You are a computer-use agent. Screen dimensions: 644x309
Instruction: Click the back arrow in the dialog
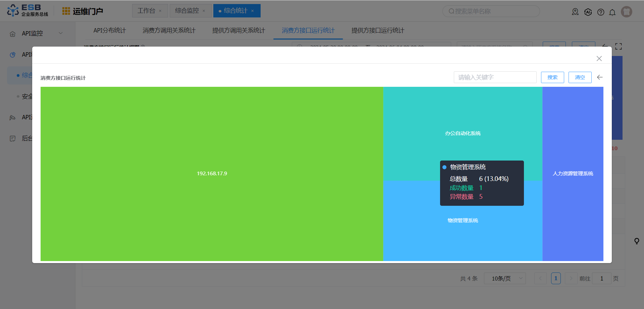click(600, 77)
